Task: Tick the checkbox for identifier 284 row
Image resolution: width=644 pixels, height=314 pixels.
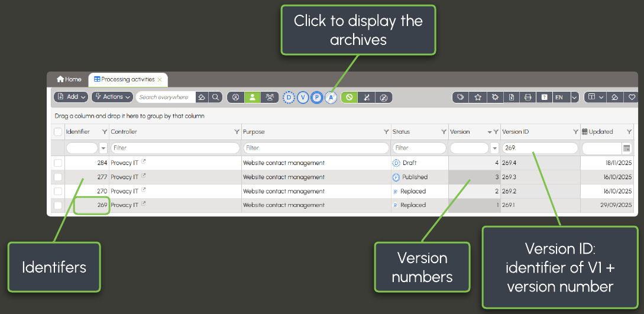Action: [x=58, y=163]
